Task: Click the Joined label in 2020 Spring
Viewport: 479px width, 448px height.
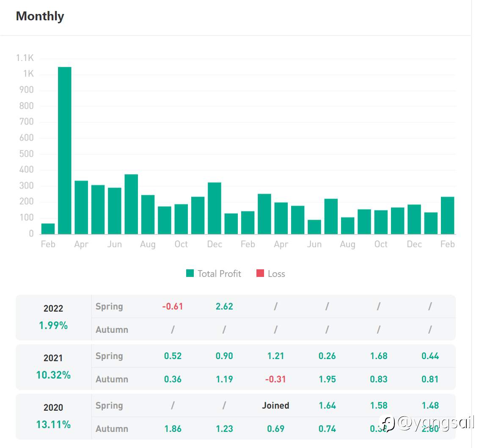Action: click(x=275, y=406)
